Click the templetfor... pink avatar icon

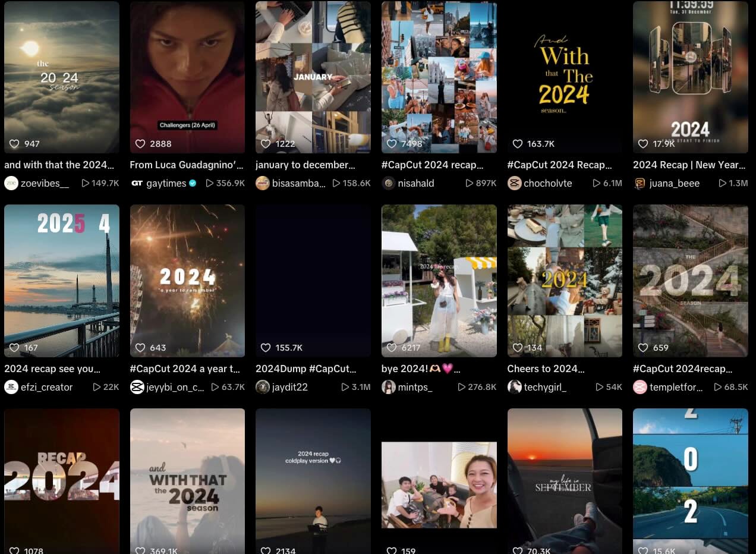(x=640, y=387)
